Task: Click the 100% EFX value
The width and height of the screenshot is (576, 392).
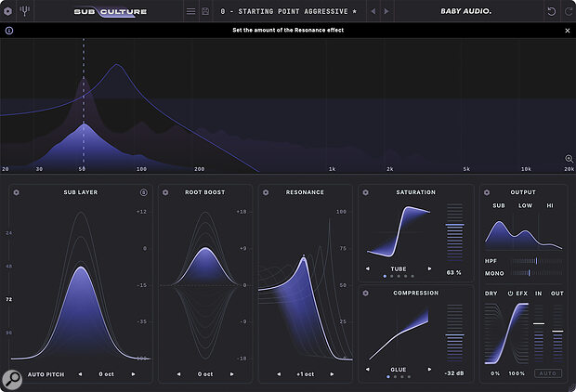Action: 517,373
